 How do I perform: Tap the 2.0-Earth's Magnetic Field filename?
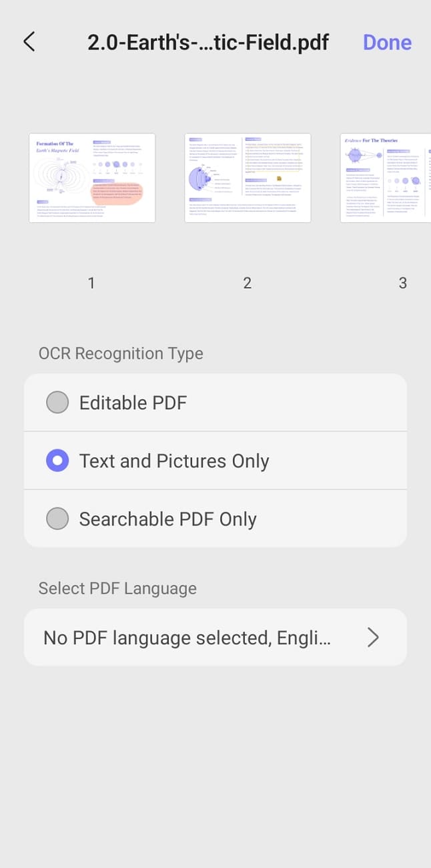(207, 42)
